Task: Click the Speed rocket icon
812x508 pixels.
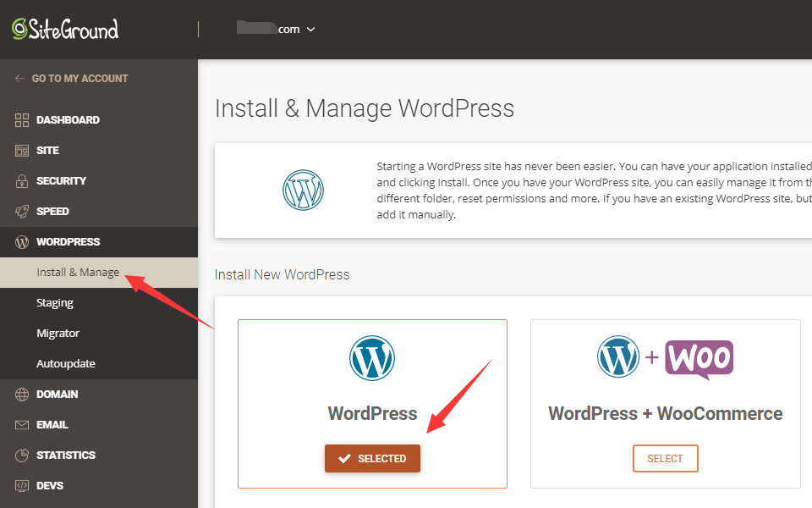Action: pos(20,211)
